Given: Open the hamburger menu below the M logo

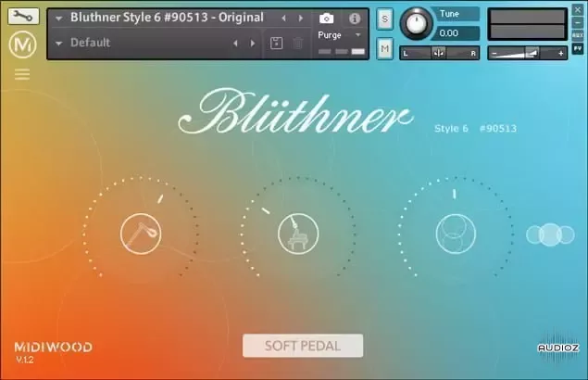Looking at the screenshot, I should point(22,74).
